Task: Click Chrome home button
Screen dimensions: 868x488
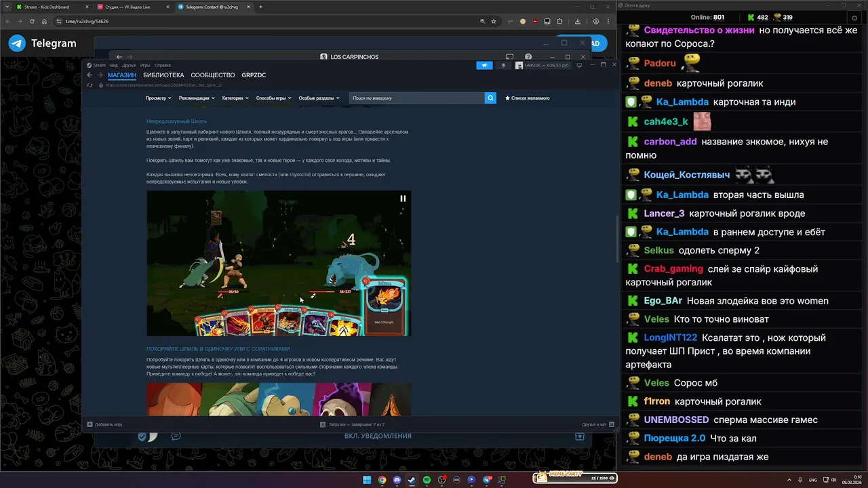Action: [x=44, y=21]
